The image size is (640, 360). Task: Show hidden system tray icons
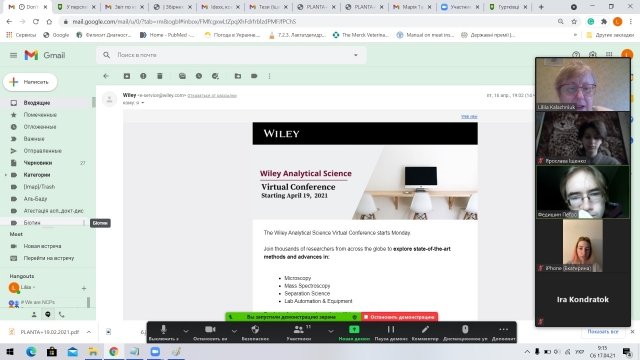(527, 351)
